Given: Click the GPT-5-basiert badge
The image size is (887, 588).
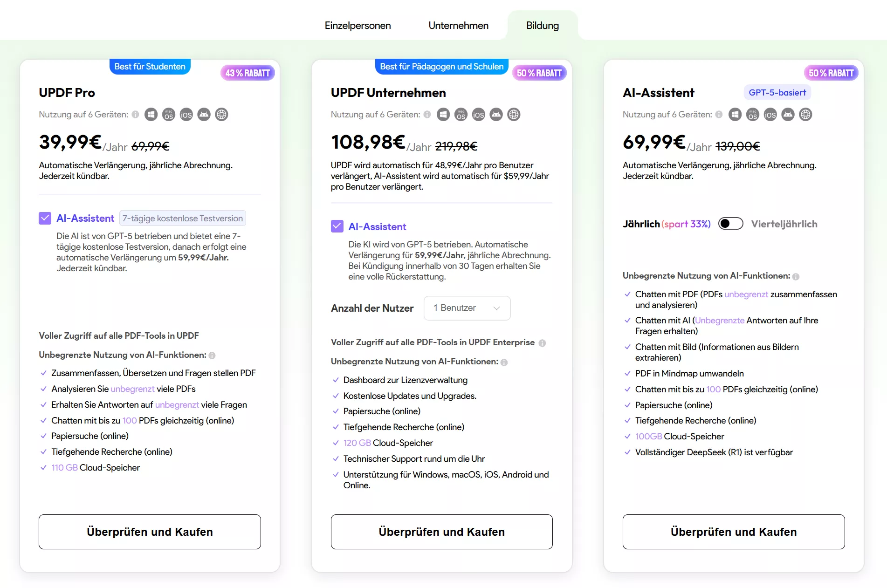Looking at the screenshot, I should [777, 93].
